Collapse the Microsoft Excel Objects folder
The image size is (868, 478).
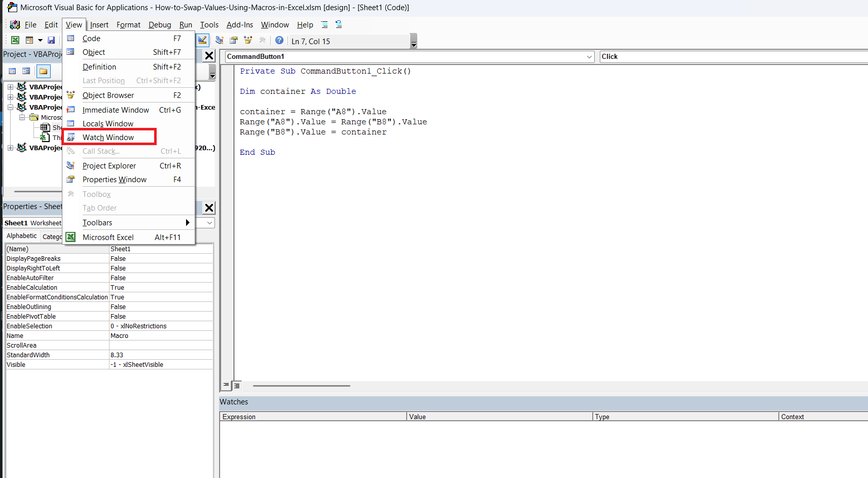pyautogui.click(x=22, y=117)
